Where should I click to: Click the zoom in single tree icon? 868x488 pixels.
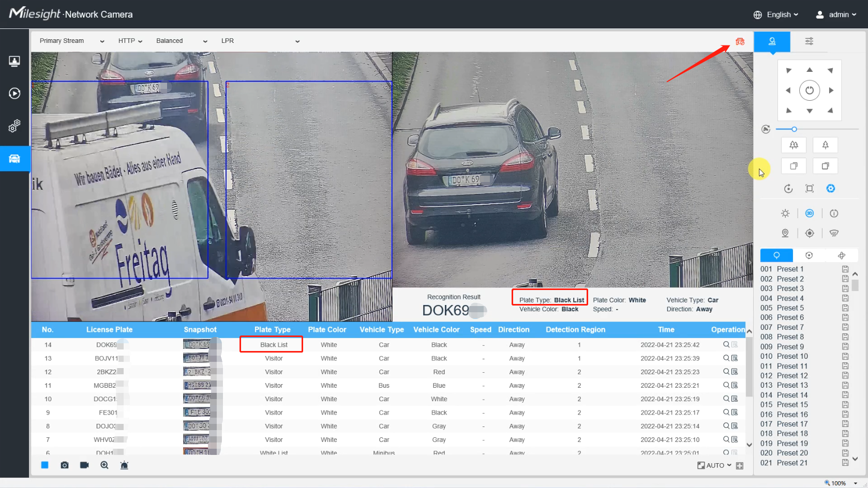pyautogui.click(x=826, y=145)
